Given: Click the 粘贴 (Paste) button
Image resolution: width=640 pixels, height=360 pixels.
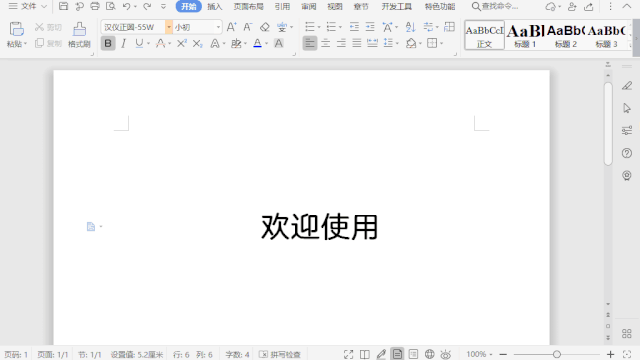Looking at the screenshot, I should pos(16,35).
